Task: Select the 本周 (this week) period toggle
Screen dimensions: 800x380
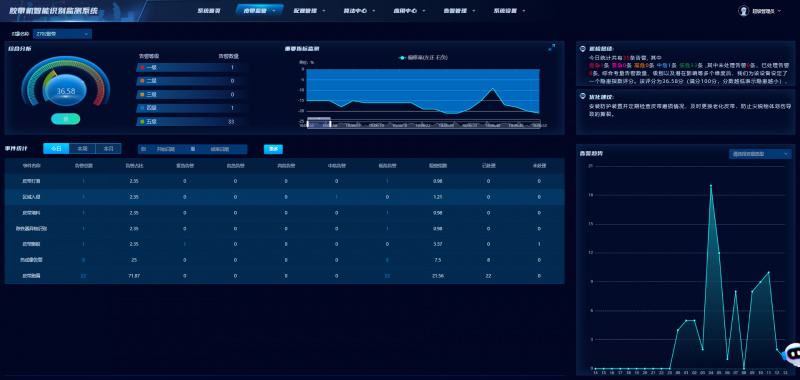Action: pos(82,149)
